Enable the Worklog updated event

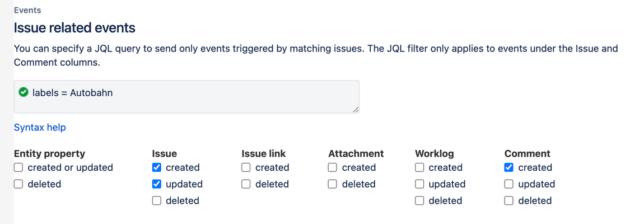coord(419,184)
